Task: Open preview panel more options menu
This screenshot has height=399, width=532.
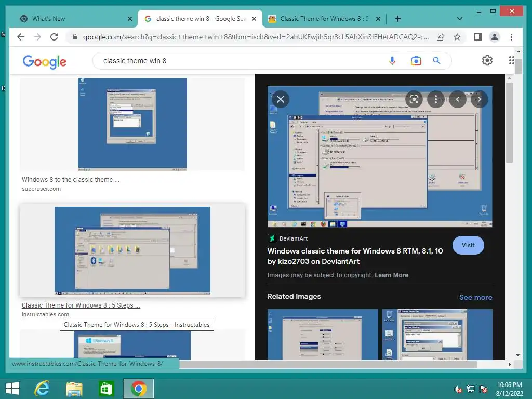Action: [436, 99]
